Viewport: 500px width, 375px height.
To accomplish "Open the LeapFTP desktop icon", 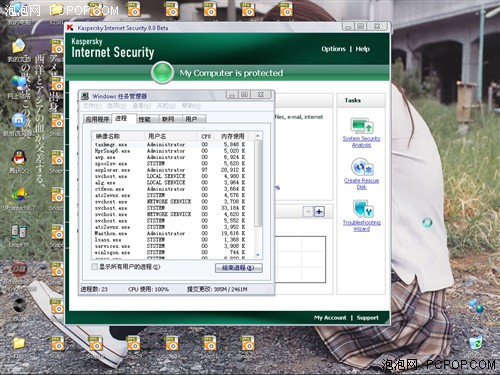I will [19, 231].
